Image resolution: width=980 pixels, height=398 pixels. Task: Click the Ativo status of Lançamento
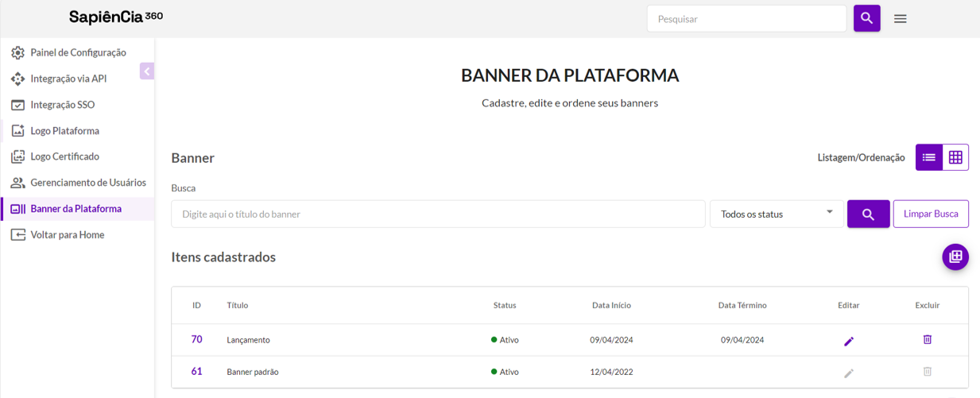point(505,340)
